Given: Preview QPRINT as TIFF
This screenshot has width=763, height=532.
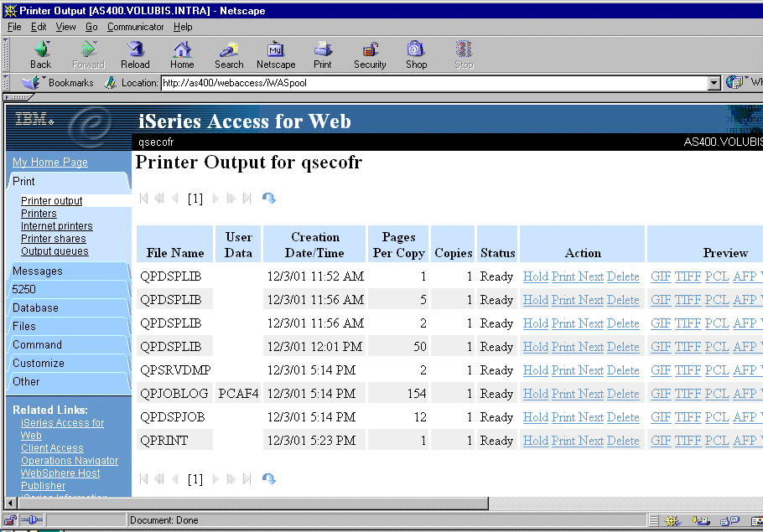Looking at the screenshot, I should tap(688, 441).
